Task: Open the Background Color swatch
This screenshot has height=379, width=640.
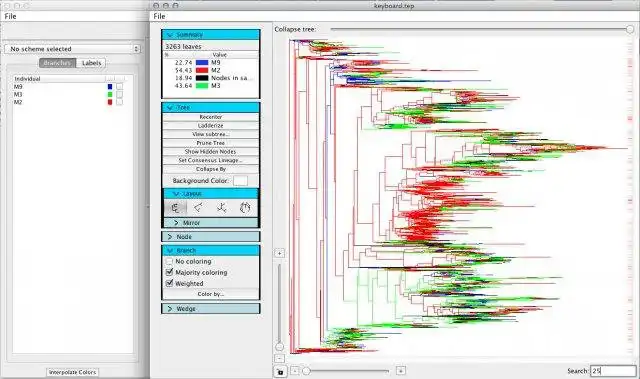Action: [x=240, y=181]
